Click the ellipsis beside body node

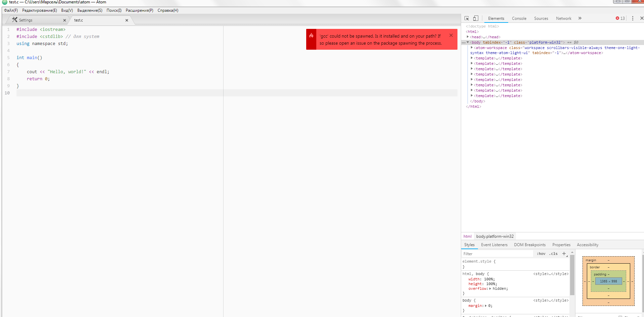point(464,43)
